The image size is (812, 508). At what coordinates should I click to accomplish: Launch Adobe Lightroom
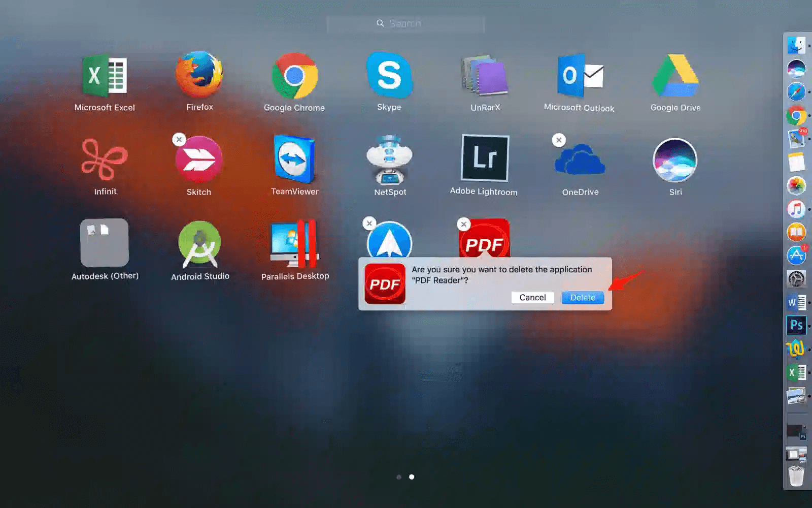[485, 158]
